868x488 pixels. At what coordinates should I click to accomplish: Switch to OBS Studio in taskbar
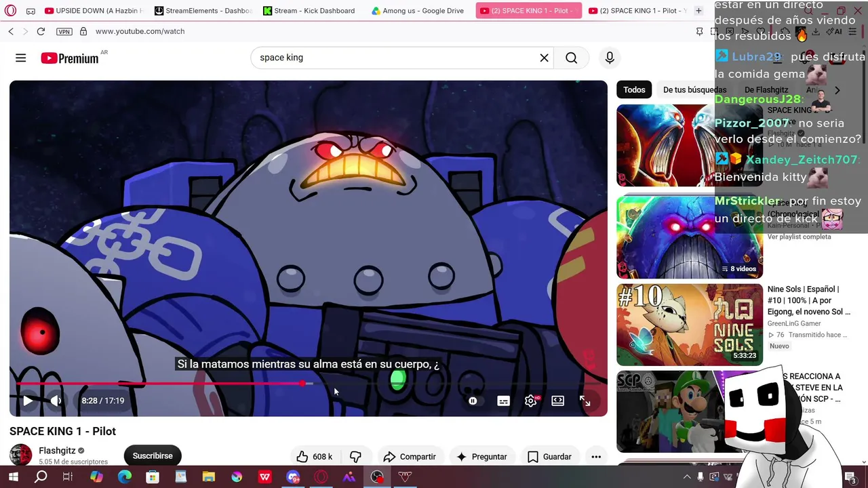click(x=377, y=477)
